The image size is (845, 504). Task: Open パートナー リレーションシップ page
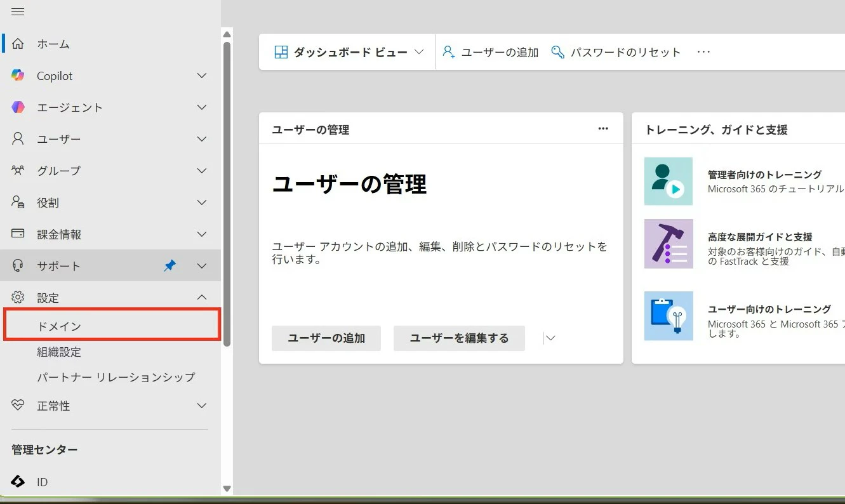point(116,377)
